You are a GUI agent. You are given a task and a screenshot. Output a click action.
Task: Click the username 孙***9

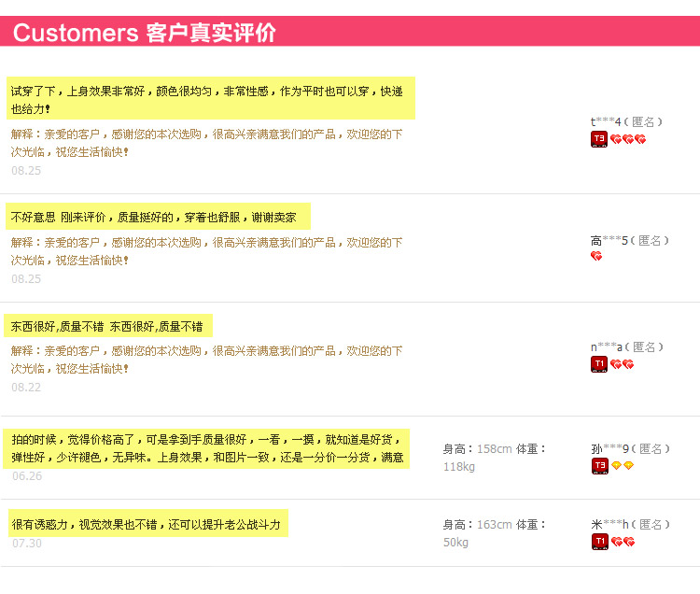coord(609,448)
